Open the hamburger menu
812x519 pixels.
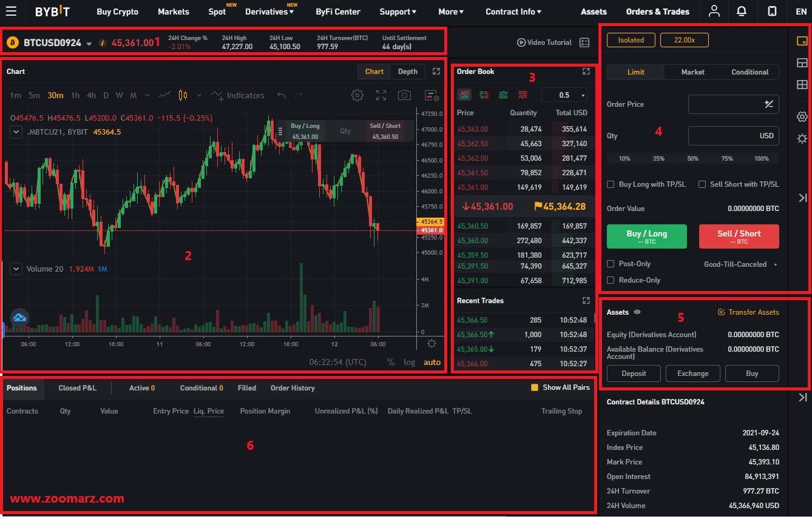coord(11,11)
